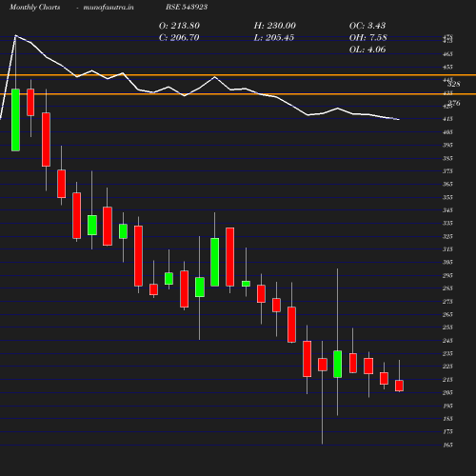Select the open value "O: 213.80"
Screen dimensions: 476x476
179,26
